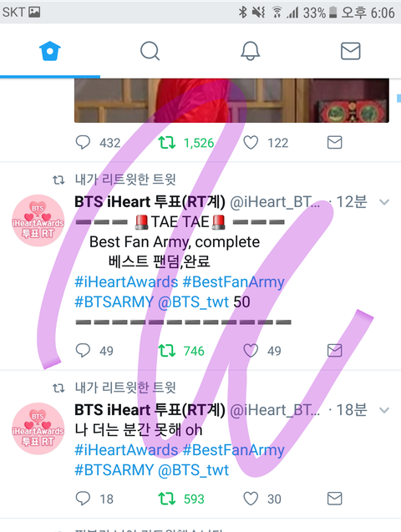Open #BestFanArmy hashtag in TAE TAE tweet

[x=233, y=282]
